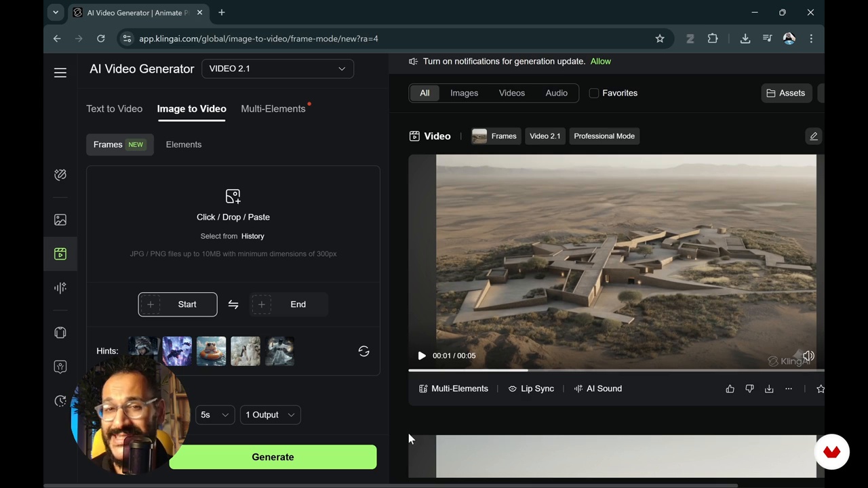
Task: Select the green video generation sidebar icon
Action: click(60, 253)
